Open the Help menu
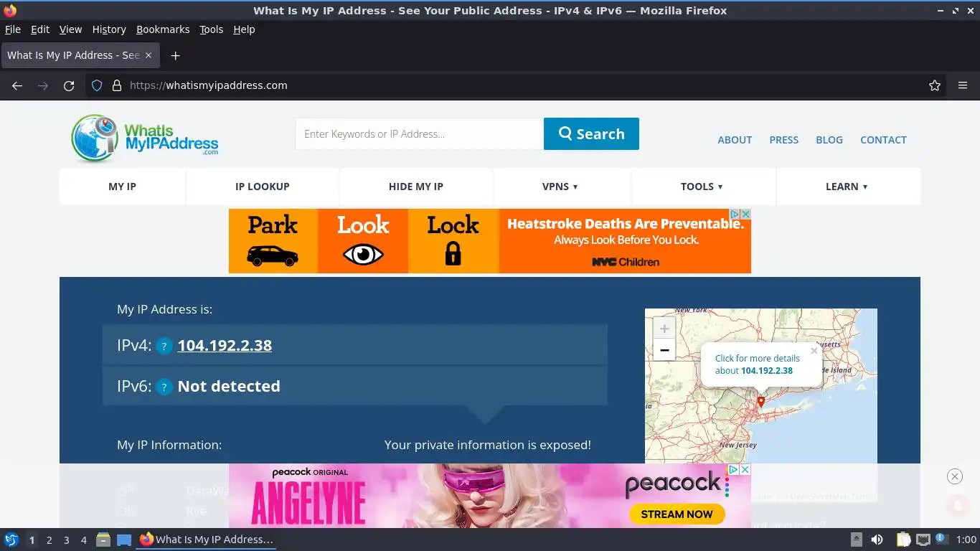Viewport: 980px width, 551px height. coord(244,29)
